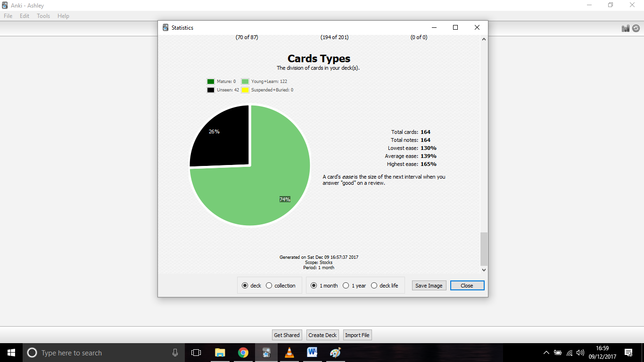644x362 pixels.
Task: Launch Google Chrome from the taskbar
Action: coord(243,353)
